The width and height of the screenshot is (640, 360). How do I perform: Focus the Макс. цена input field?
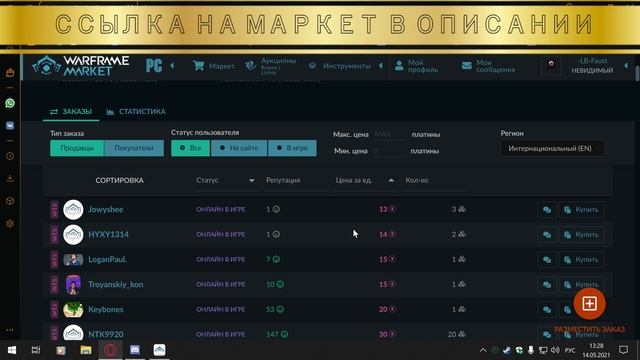389,134
